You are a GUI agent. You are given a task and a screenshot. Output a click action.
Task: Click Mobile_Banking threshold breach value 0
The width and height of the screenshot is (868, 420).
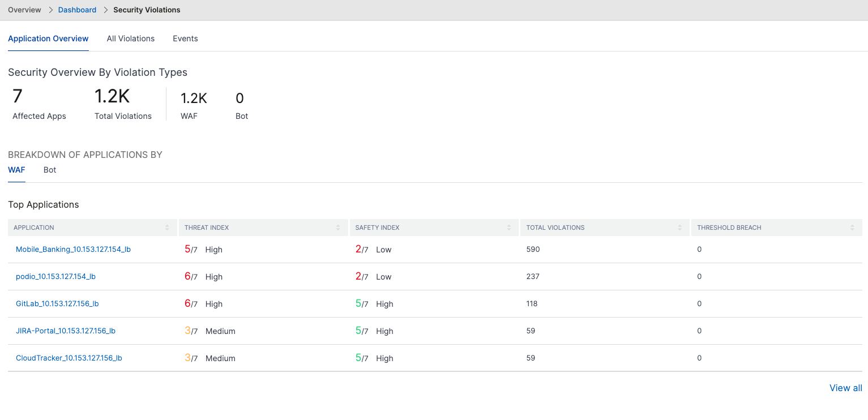pos(699,249)
